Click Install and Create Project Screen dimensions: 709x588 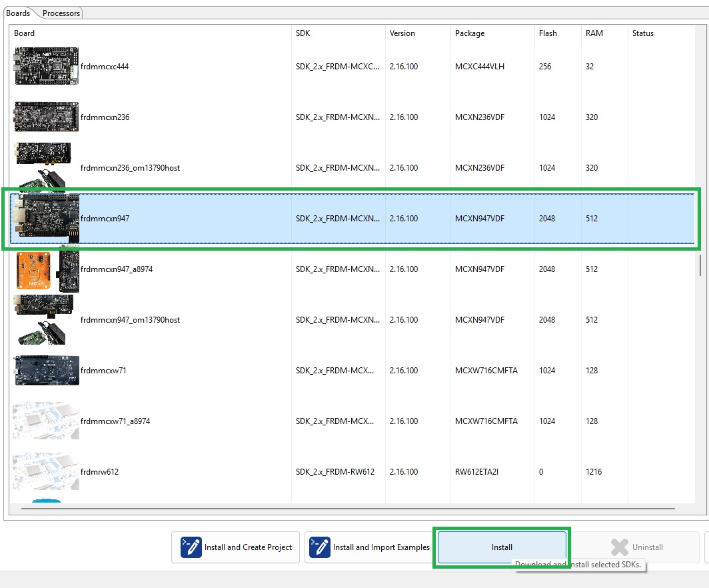[x=235, y=547]
